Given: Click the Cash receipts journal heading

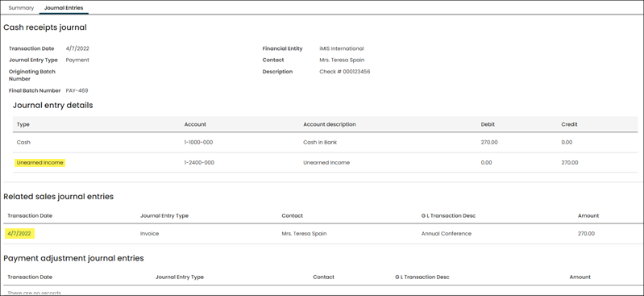Looking at the screenshot, I should [45, 27].
